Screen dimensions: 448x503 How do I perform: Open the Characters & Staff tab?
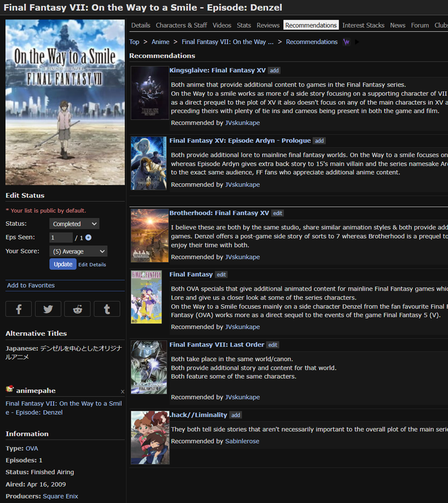click(x=181, y=25)
